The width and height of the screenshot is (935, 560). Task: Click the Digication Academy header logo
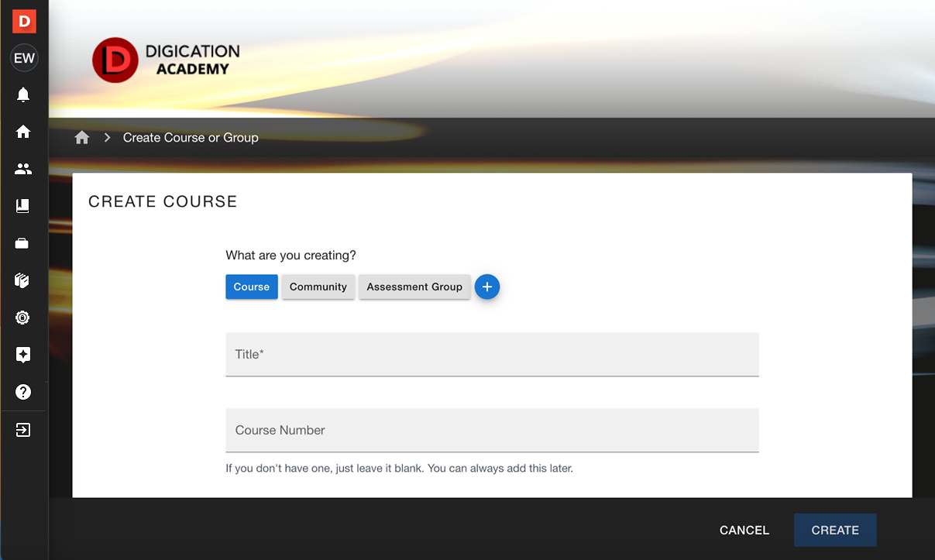click(166, 60)
